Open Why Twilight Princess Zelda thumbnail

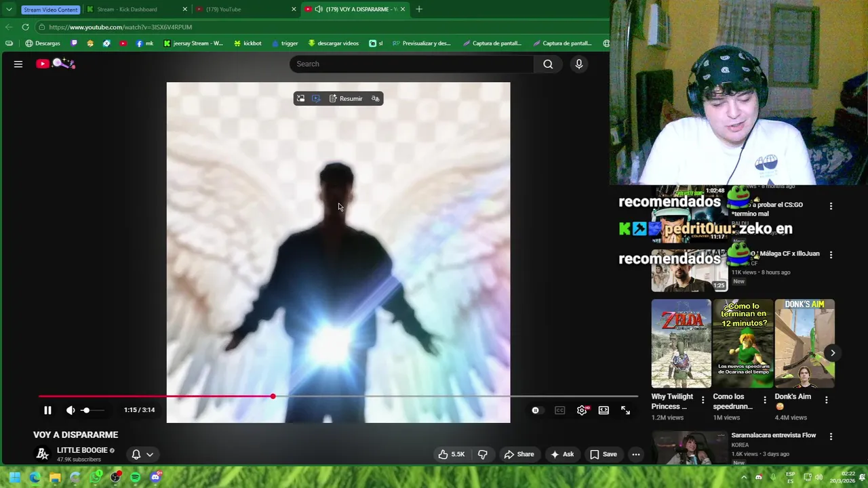[682, 344]
